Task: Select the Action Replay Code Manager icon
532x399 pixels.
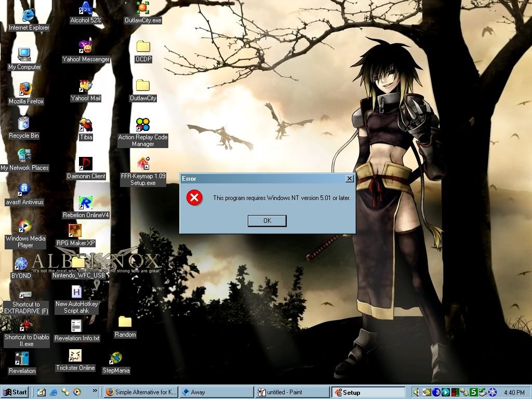Action: 143,125
